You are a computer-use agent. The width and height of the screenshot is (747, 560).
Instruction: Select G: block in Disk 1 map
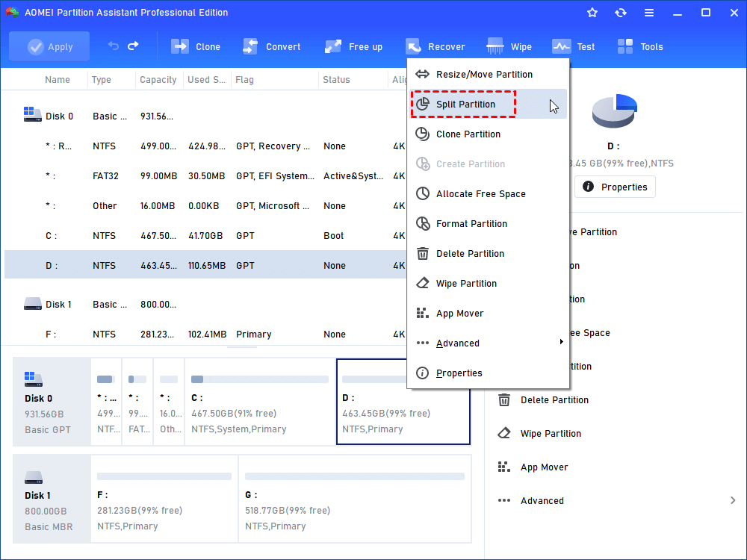[354, 499]
